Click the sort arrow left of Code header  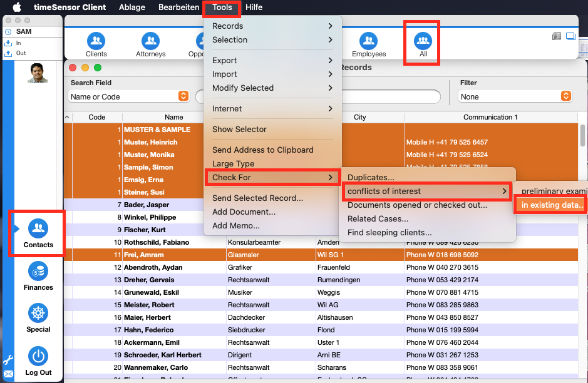pos(67,117)
